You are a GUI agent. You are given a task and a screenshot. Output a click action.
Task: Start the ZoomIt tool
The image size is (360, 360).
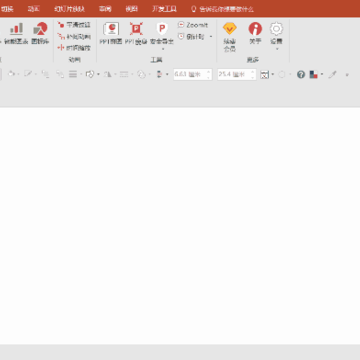tap(193, 25)
